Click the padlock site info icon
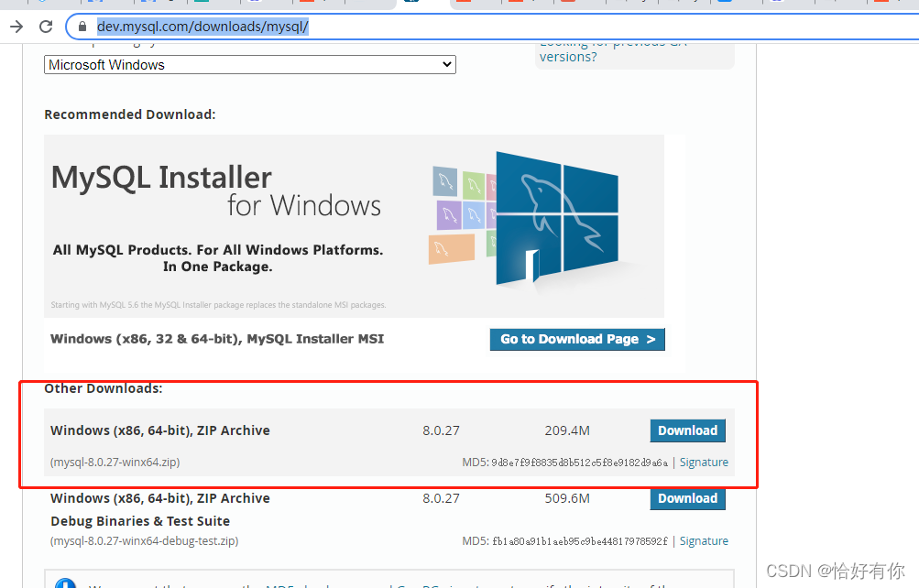The width and height of the screenshot is (919, 588). (x=82, y=27)
